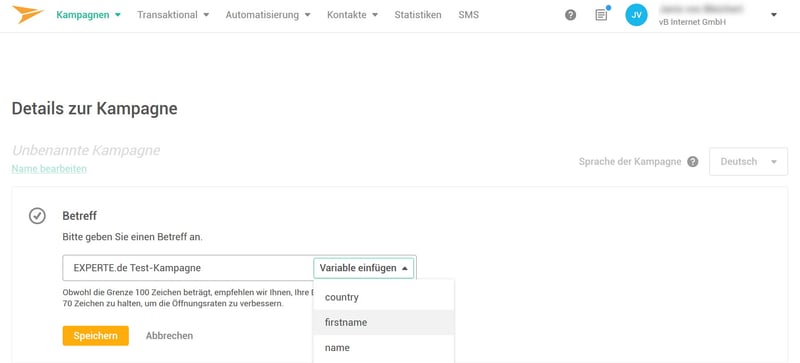Screen dimensions: 800x363
Task: Collapse the Variable einfügen dropdown
Action: tap(364, 268)
